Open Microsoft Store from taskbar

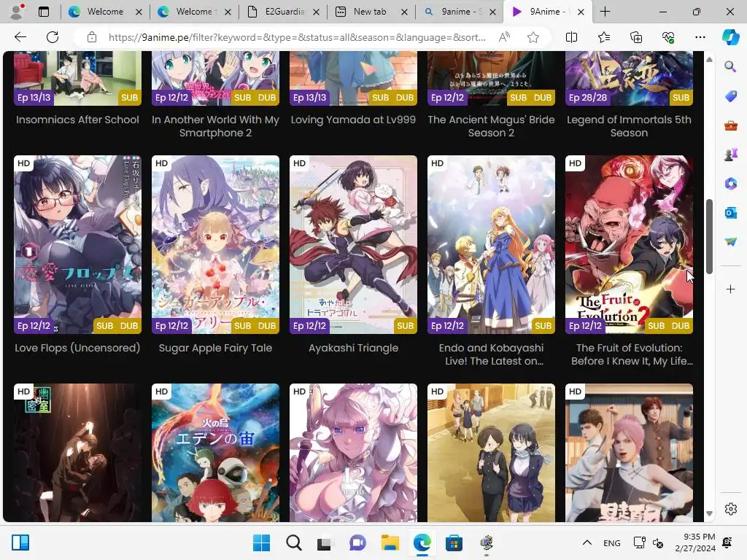(x=454, y=542)
